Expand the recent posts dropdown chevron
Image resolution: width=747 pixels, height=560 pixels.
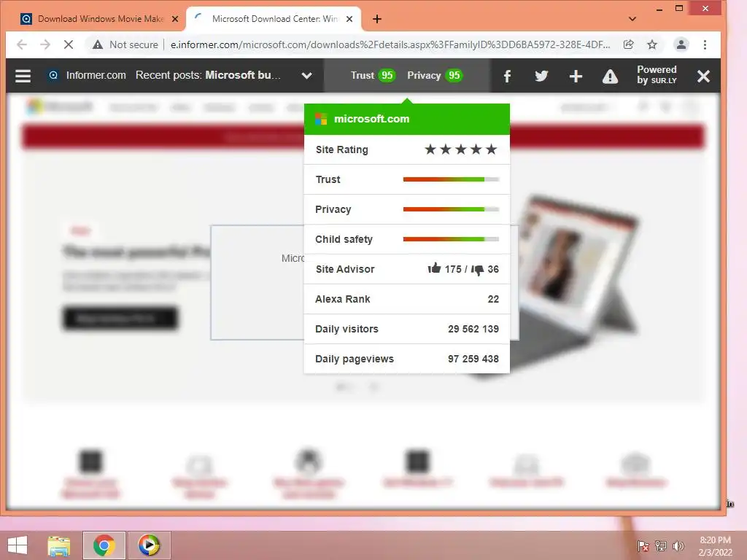307,76
